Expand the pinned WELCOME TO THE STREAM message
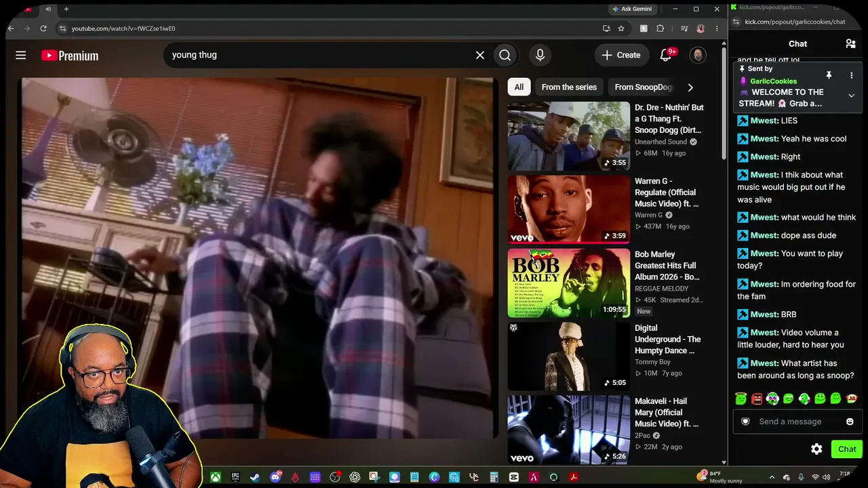Image resolution: width=868 pixels, height=488 pixels. click(x=851, y=96)
